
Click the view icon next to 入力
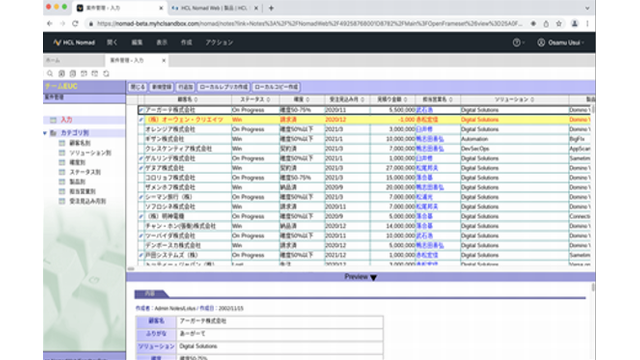[53, 120]
